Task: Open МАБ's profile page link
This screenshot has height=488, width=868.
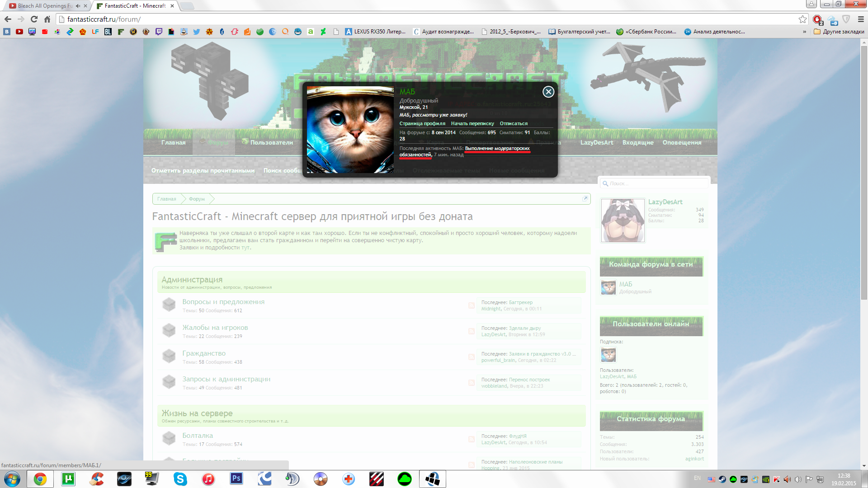Action: coord(422,123)
